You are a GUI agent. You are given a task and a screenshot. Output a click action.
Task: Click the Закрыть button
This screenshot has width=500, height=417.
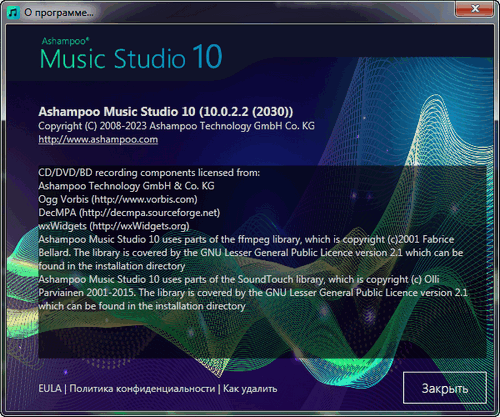click(x=445, y=388)
